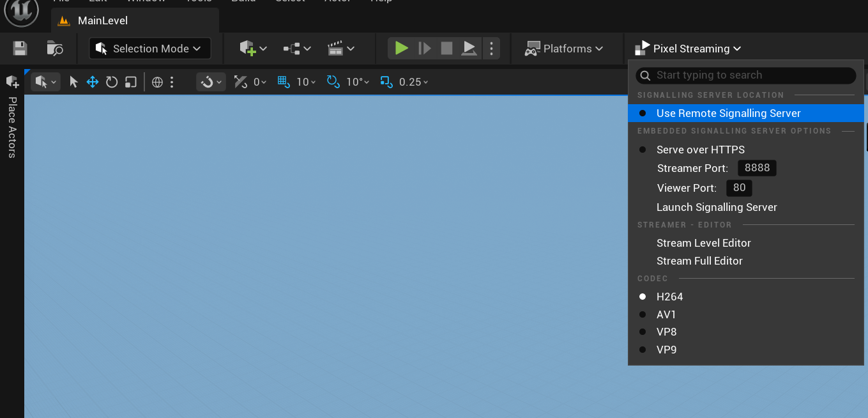Click the Streamer Port field showing 8888

pyautogui.click(x=757, y=168)
